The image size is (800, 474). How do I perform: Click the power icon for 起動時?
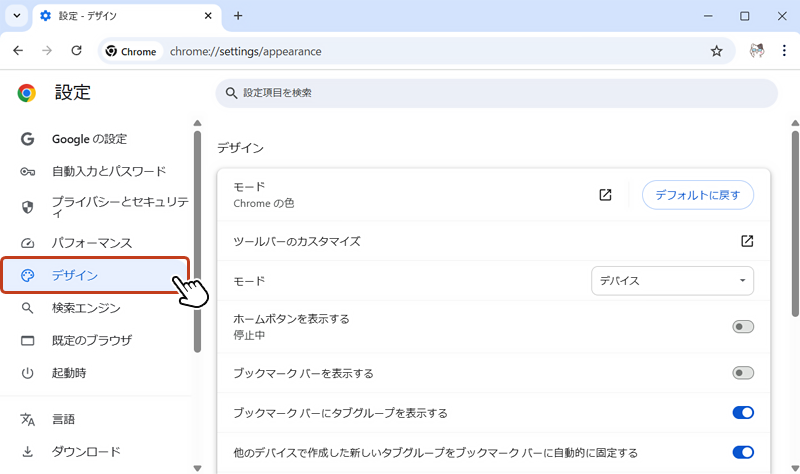tap(28, 373)
